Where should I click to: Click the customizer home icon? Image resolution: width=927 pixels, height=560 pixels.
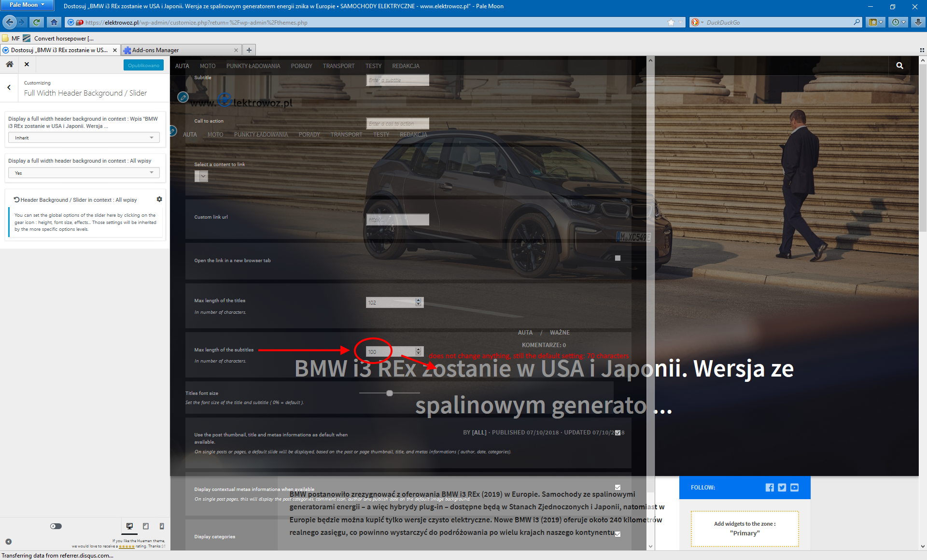[x=9, y=64]
